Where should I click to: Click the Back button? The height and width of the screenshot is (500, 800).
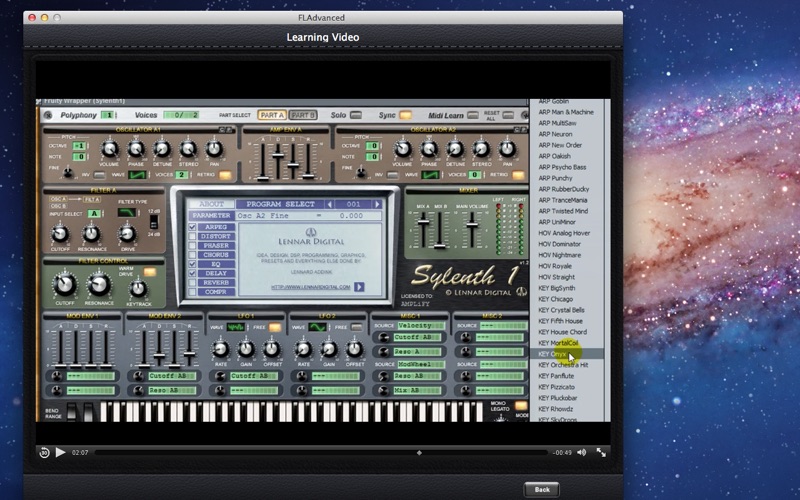542,490
